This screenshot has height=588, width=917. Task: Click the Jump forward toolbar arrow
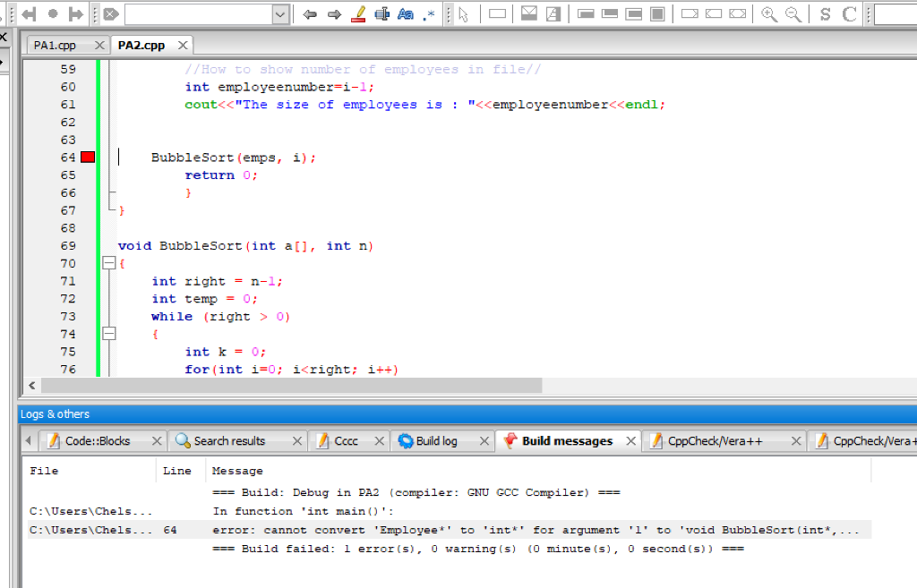click(x=75, y=14)
